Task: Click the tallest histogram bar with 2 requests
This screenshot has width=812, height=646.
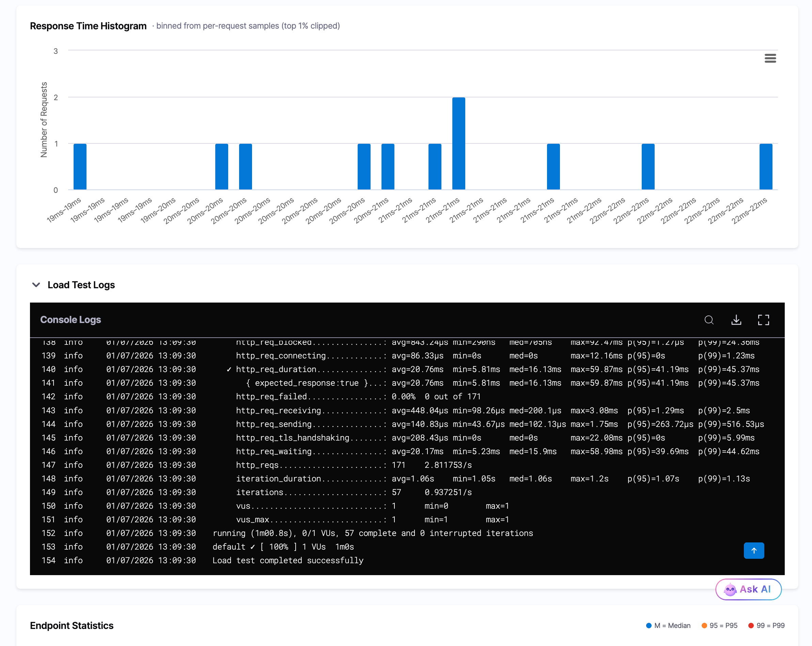Action: tap(458, 143)
